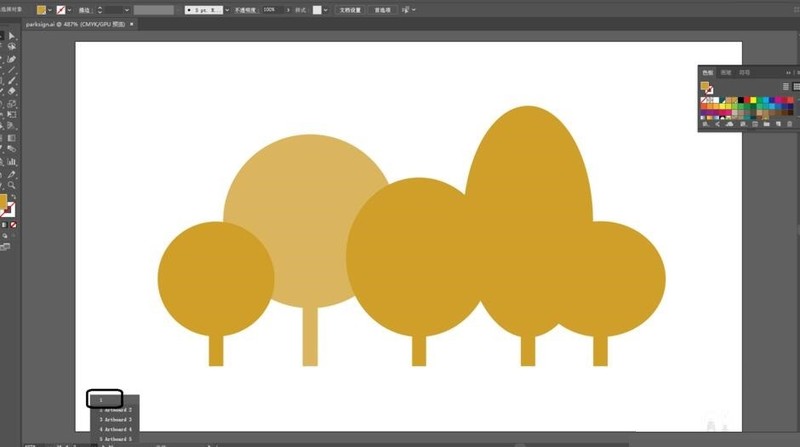Select the Line Segment tool

coord(12,69)
